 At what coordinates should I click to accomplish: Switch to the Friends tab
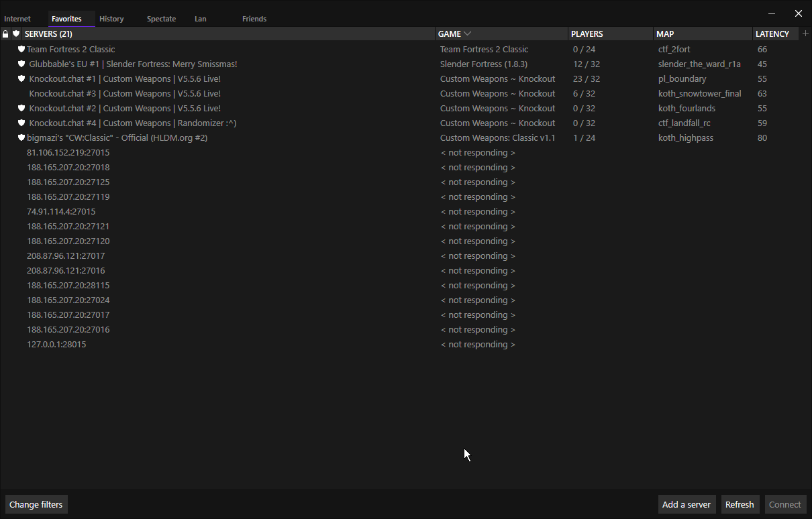pos(254,19)
